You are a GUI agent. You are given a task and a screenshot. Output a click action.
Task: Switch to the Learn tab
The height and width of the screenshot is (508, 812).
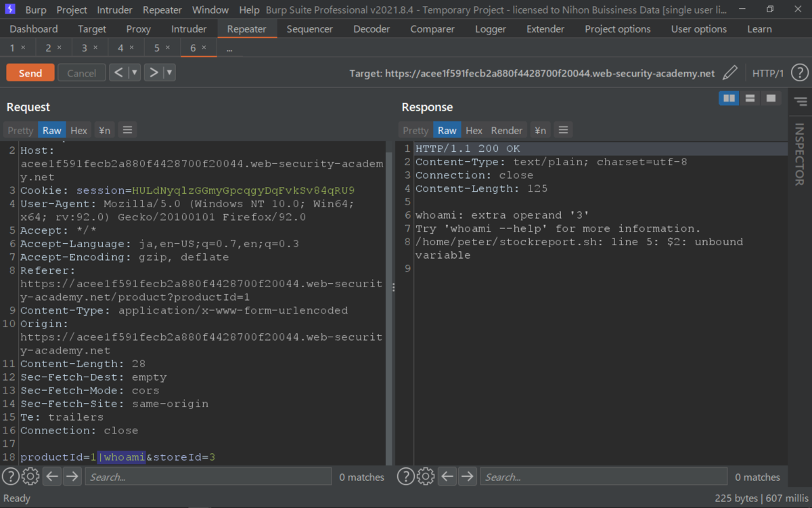[759, 29]
